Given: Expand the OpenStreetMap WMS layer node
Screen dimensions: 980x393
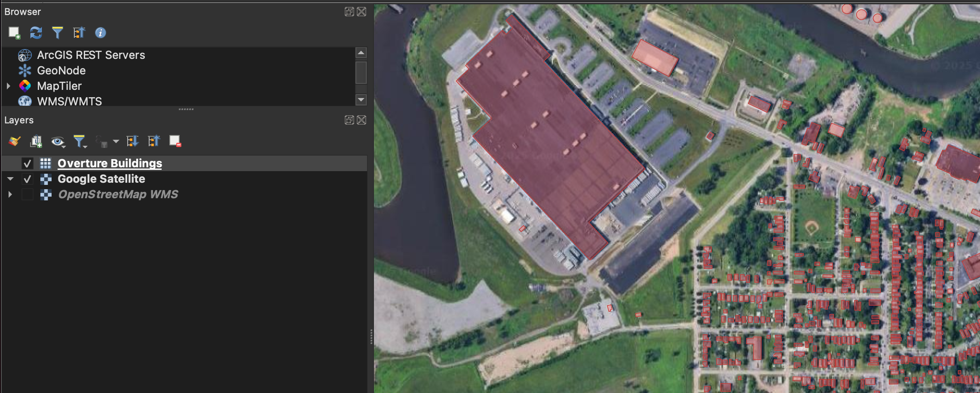Looking at the screenshot, I should pyautogui.click(x=10, y=194).
